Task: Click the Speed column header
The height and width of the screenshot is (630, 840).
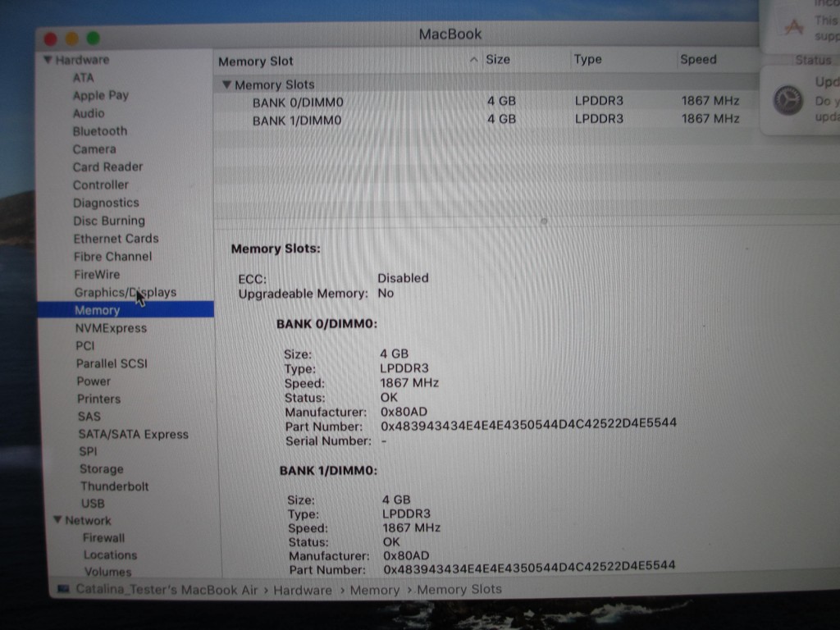Action: 698,59
